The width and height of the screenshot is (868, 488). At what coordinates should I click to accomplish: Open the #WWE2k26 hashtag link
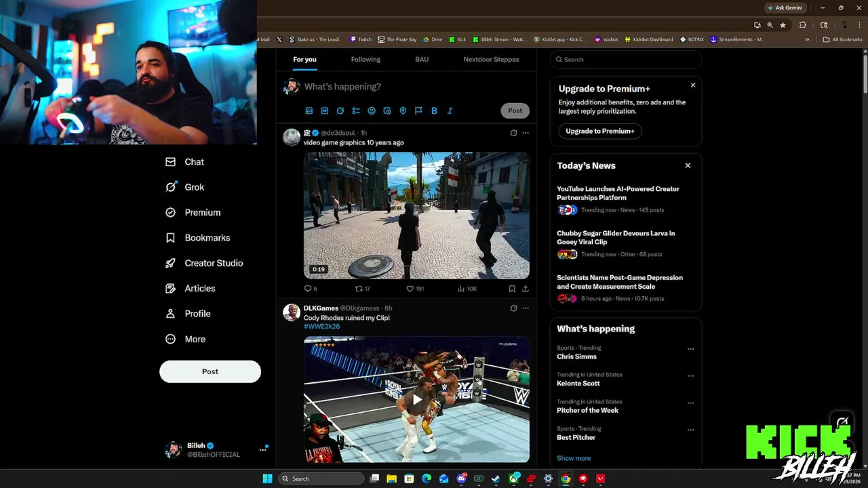pos(321,327)
